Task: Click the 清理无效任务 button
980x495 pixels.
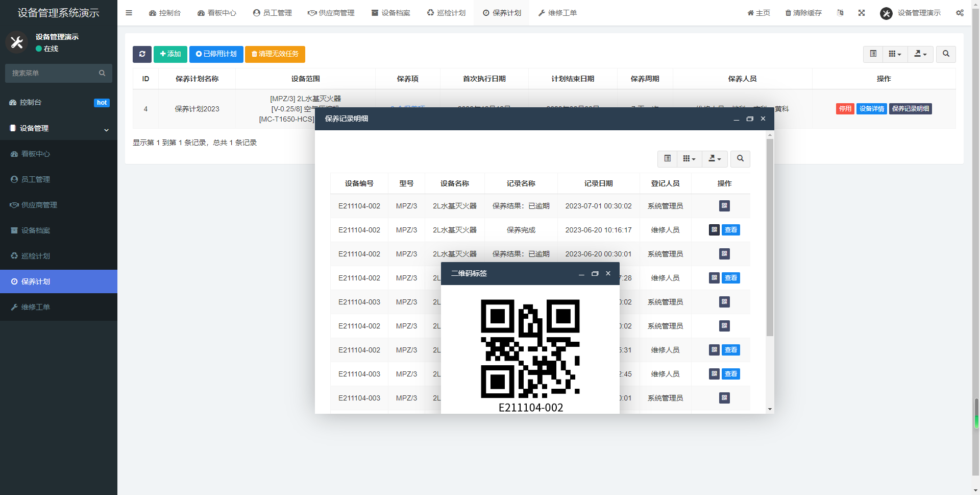Action: pos(275,54)
